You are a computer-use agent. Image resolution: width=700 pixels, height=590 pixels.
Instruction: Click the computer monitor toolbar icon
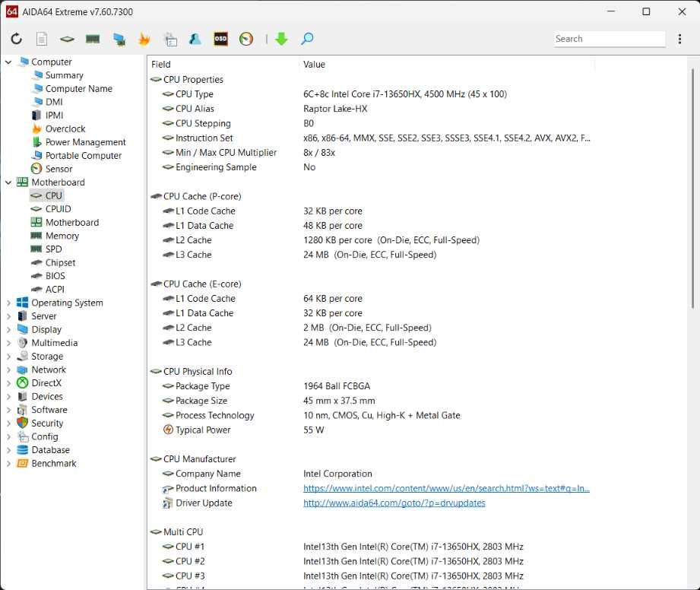[x=119, y=40]
